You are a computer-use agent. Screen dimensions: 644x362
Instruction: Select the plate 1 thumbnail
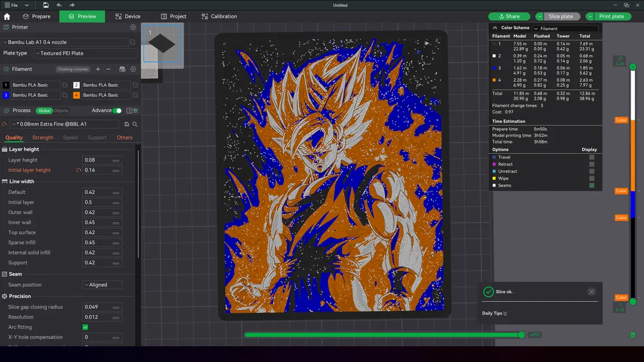(x=162, y=43)
